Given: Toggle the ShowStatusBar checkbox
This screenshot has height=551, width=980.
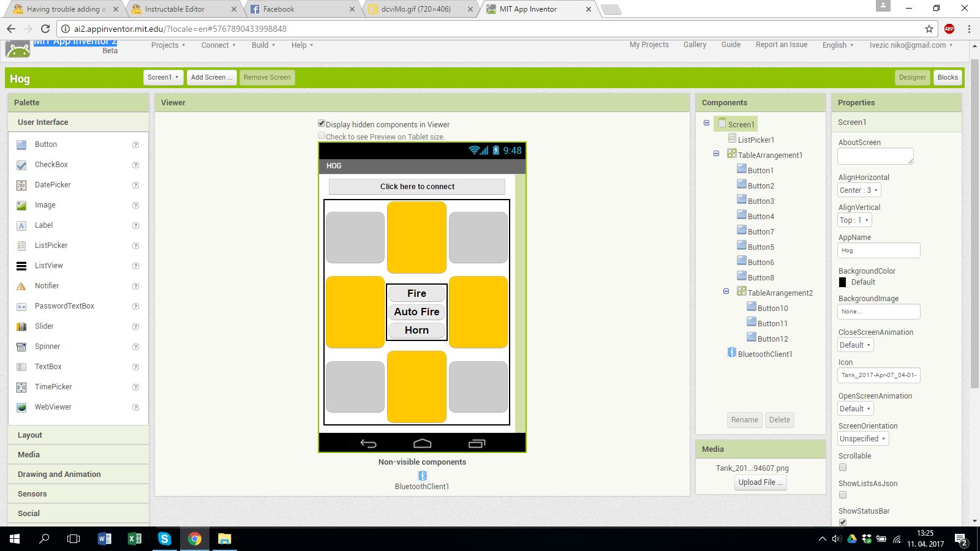Looking at the screenshot, I should [843, 522].
